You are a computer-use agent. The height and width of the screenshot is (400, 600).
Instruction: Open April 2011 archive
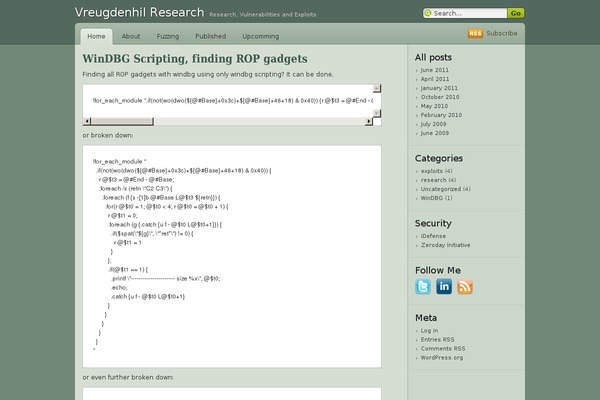coord(435,79)
